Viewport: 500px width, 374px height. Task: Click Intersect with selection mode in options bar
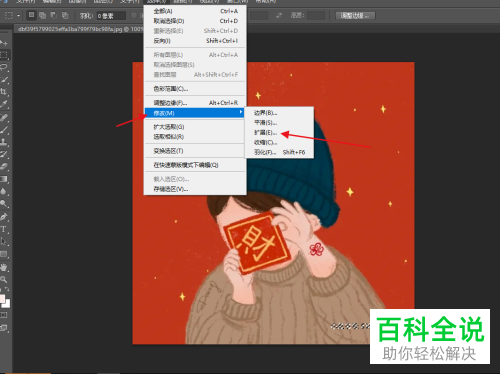[x=65, y=15]
